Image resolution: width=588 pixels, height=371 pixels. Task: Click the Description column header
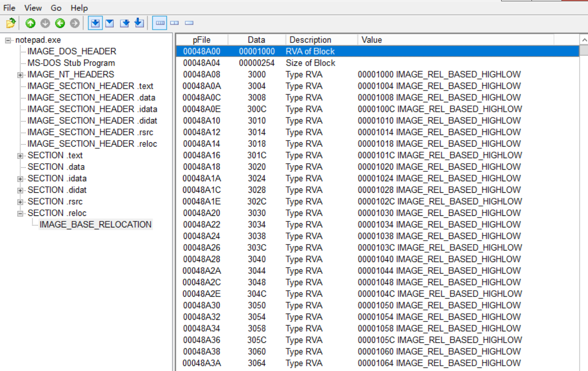(310, 40)
